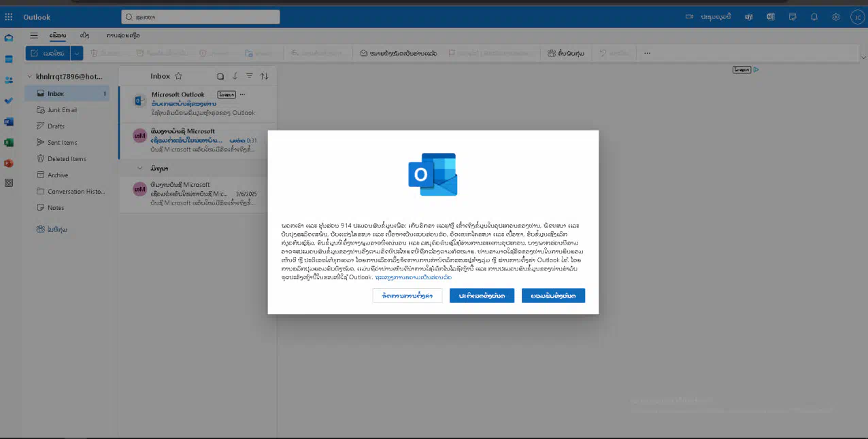The image size is (868, 439).
Task: Reject all cookies in the consent dialog
Action: click(482, 296)
